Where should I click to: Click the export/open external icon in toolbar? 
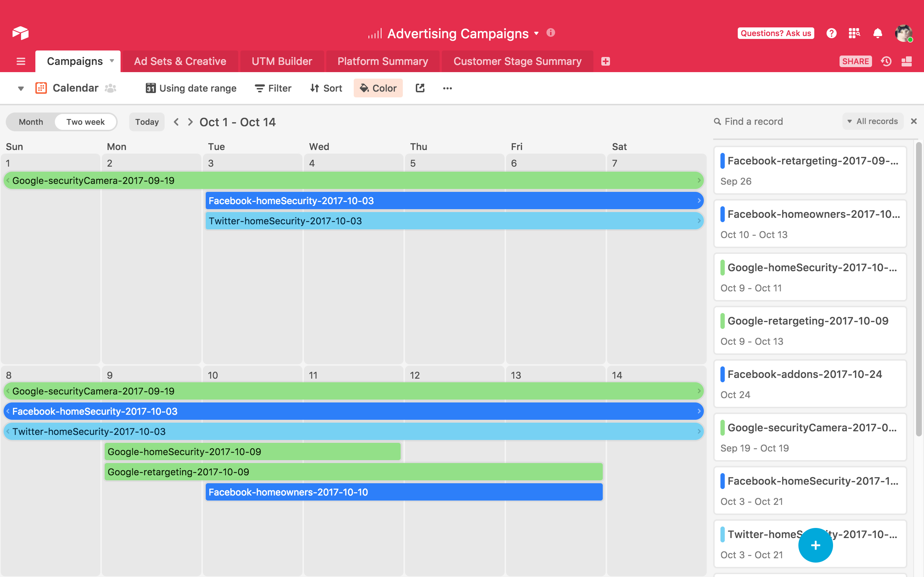tap(420, 87)
